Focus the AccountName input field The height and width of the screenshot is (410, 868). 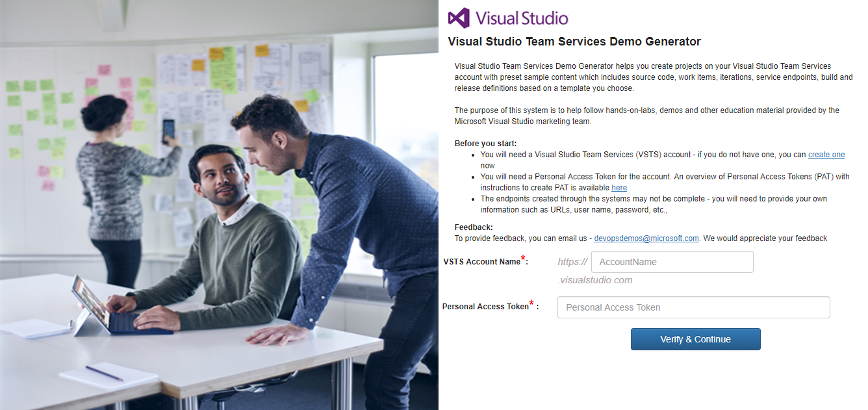pos(672,262)
